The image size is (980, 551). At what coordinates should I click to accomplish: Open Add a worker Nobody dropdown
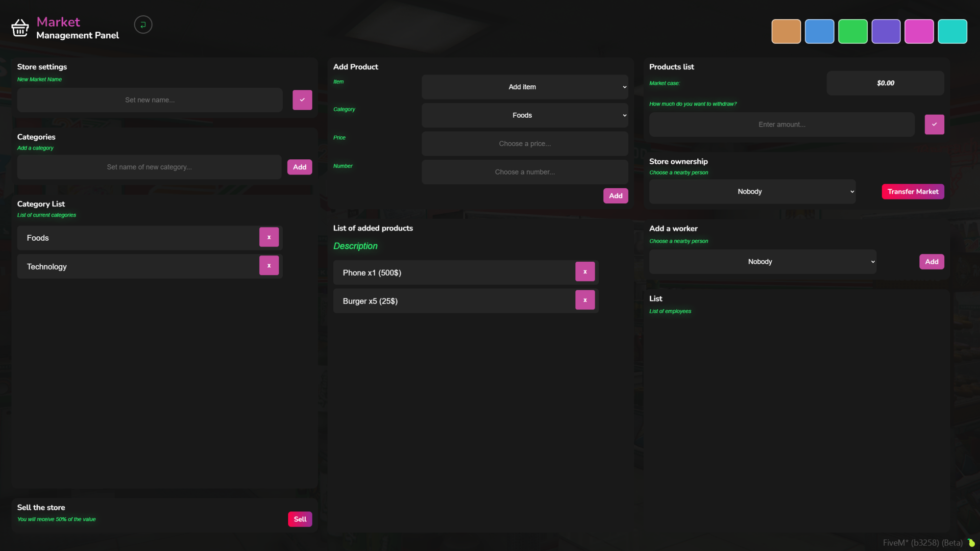click(762, 262)
